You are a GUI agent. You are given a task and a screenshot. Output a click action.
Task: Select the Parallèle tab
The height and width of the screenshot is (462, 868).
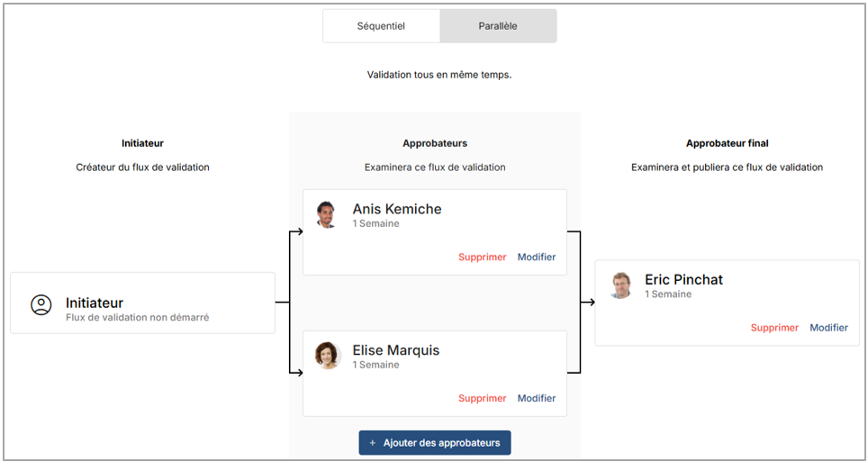coord(498,26)
